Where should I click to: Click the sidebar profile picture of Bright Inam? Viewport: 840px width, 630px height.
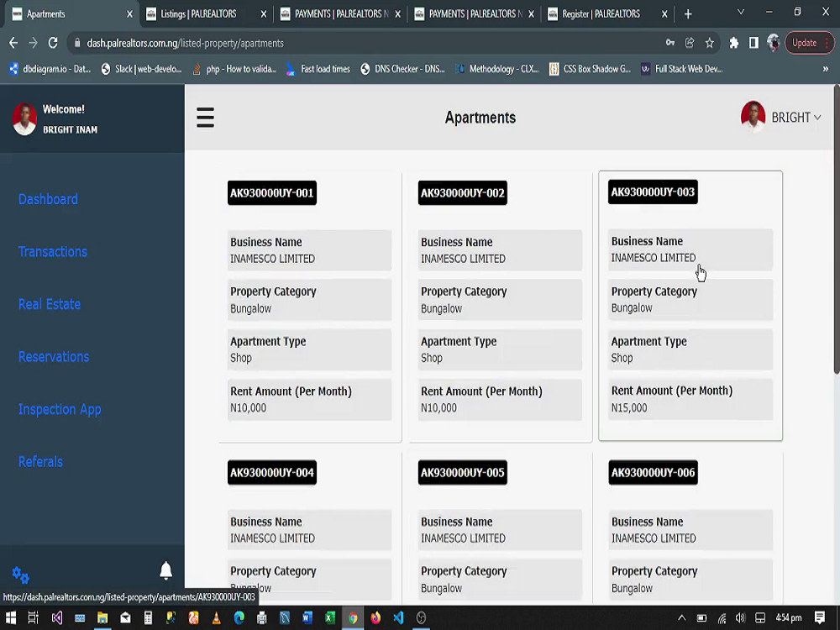tap(24, 119)
